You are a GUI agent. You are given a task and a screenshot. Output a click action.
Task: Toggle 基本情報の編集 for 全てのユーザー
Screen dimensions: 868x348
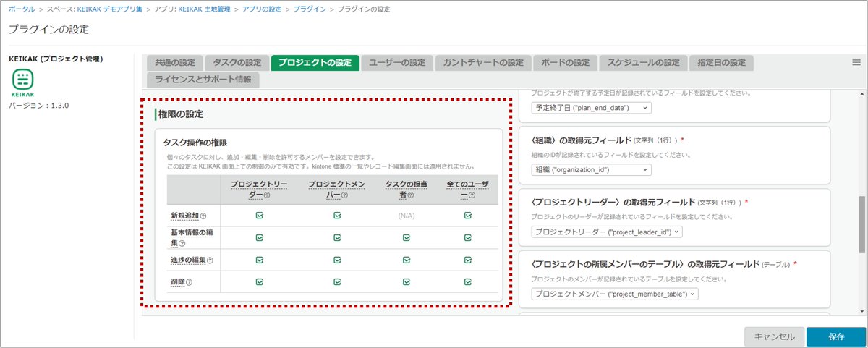pos(468,237)
